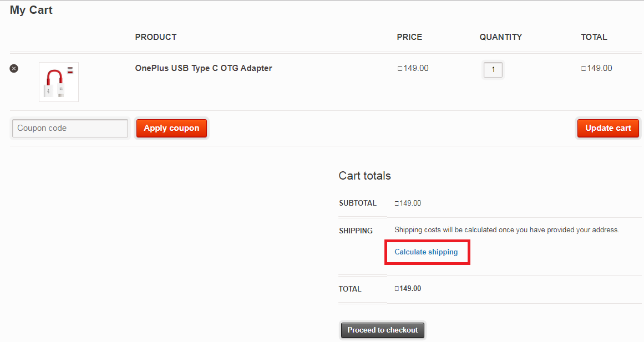Click the Cart totals heading
This screenshot has height=342, width=644.
click(365, 176)
